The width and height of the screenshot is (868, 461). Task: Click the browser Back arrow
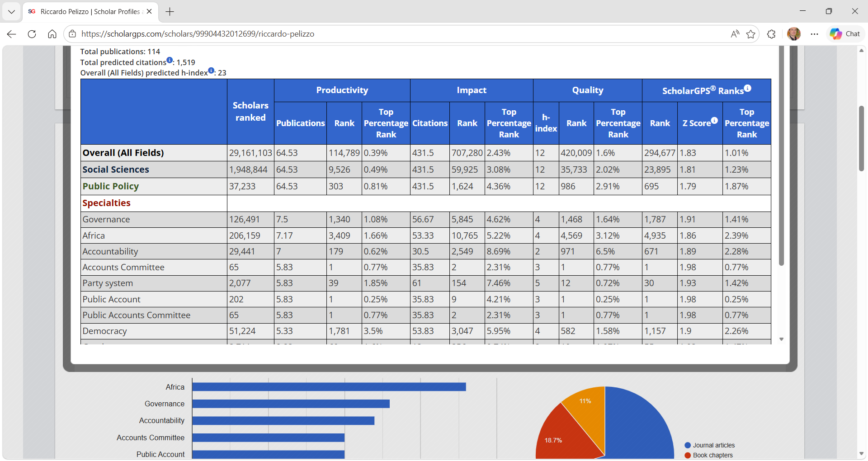12,34
